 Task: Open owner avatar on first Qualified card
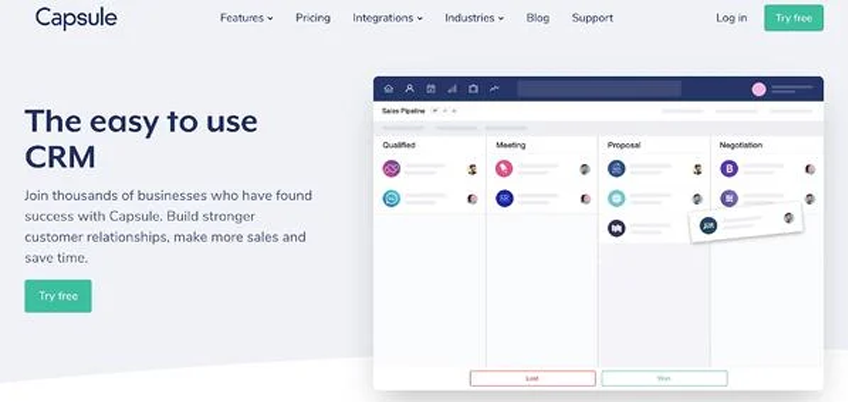pos(472,169)
